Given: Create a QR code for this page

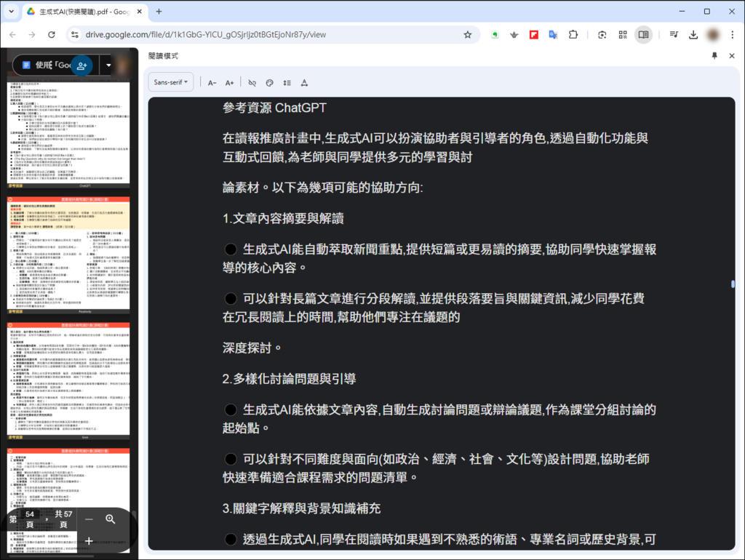Looking at the screenshot, I should click(x=623, y=35).
